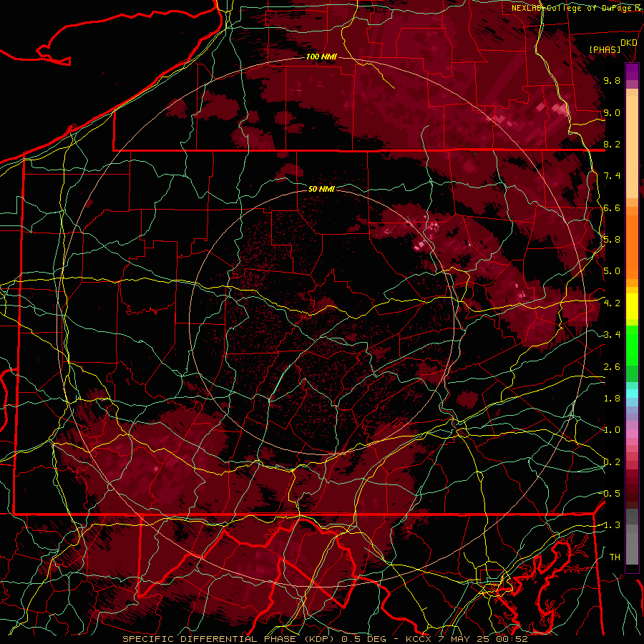This screenshot has width=644, height=644.
Task: Click the 7.4 value on the color scale
Action: click(x=612, y=176)
